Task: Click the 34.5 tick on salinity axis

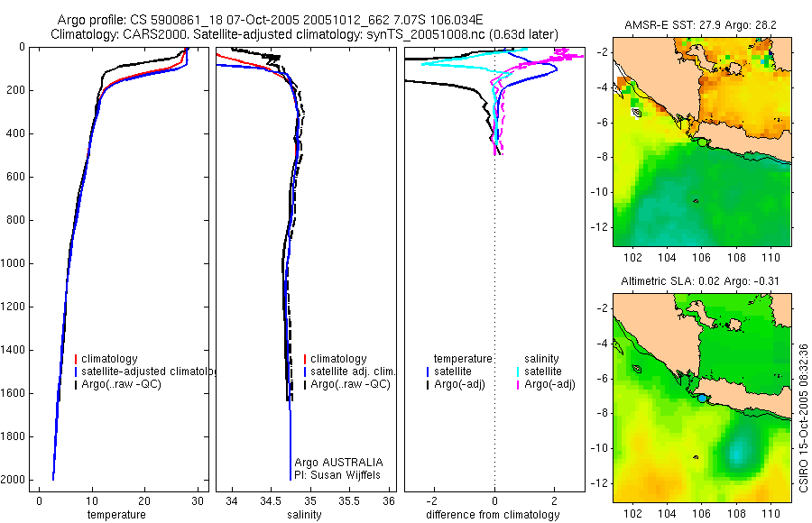Action: coord(271,501)
